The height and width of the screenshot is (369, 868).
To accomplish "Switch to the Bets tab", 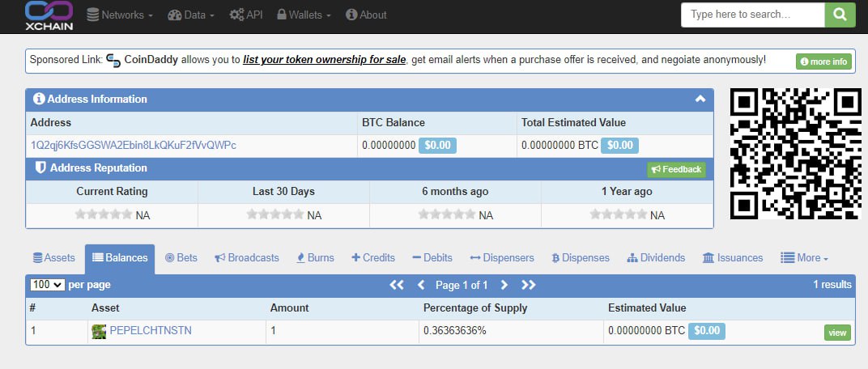I will click(x=181, y=258).
